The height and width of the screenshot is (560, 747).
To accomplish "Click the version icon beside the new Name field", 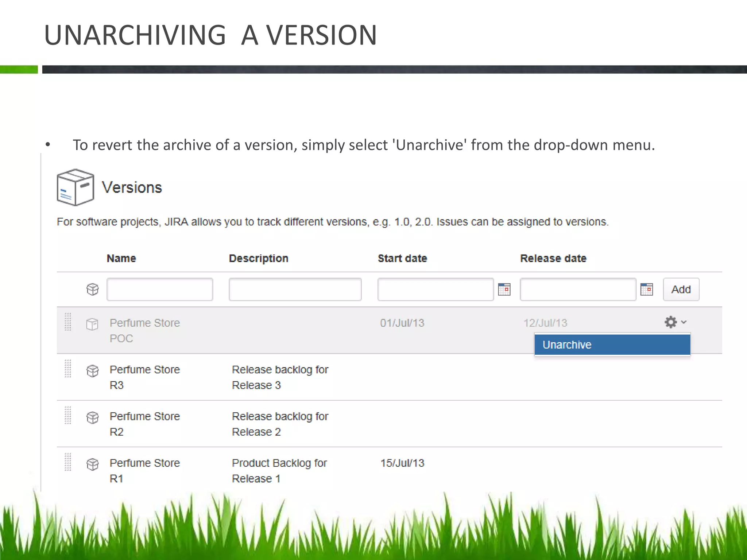I will click(93, 289).
